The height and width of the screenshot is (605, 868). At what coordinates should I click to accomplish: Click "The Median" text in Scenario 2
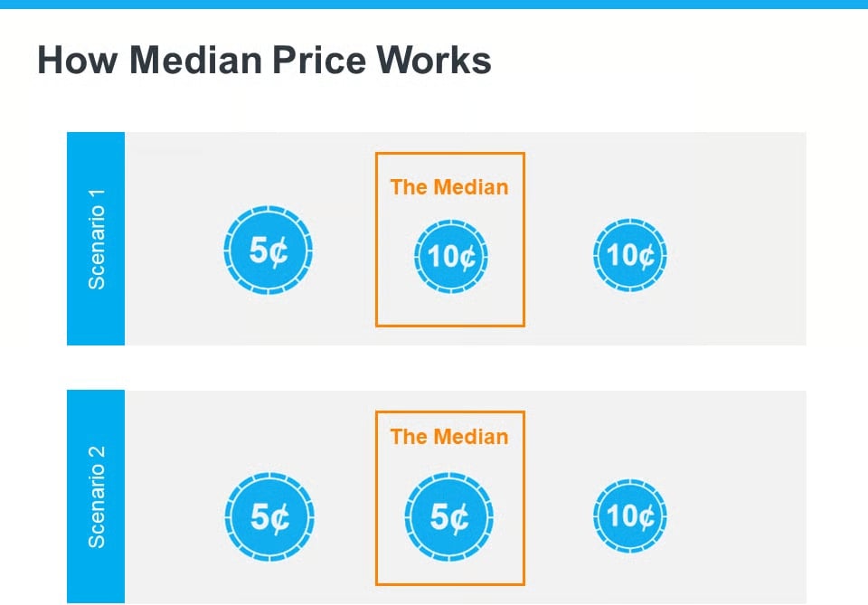pyautogui.click(x=449, y=437)
